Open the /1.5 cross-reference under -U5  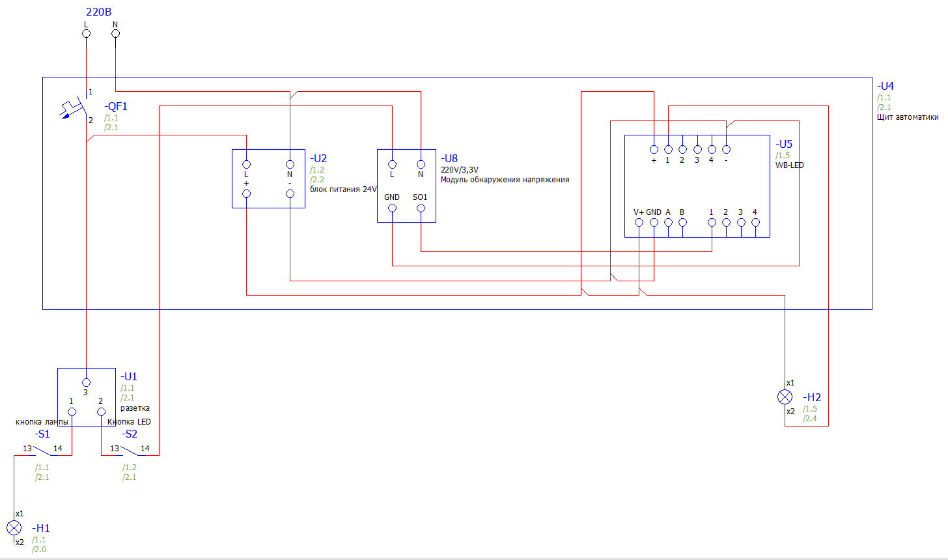[783, 156]
